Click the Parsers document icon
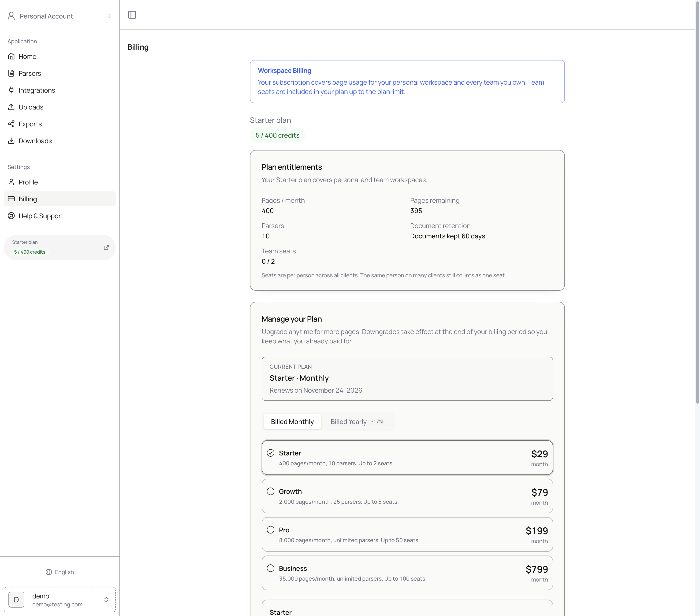This screenshot has height=616, width=700. click(x=11, y=73)
